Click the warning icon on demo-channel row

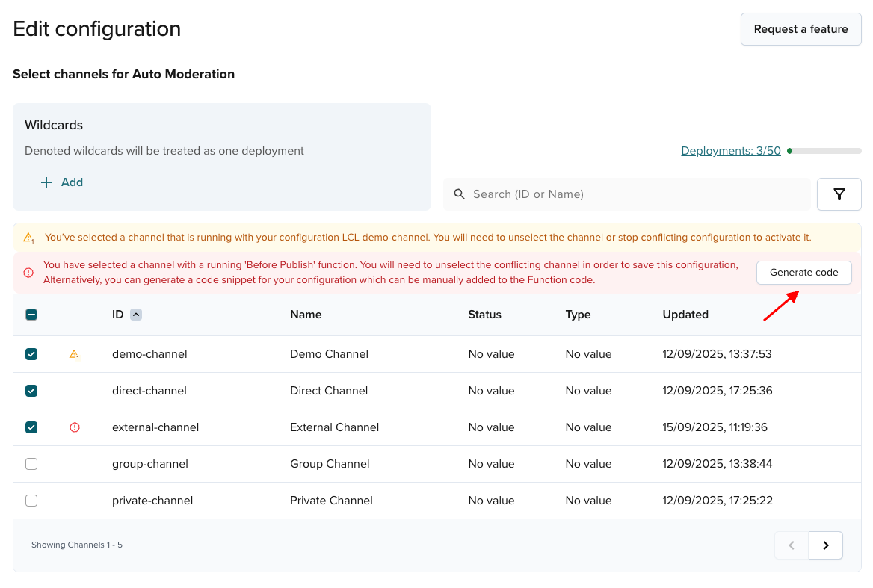coord(74,355)
